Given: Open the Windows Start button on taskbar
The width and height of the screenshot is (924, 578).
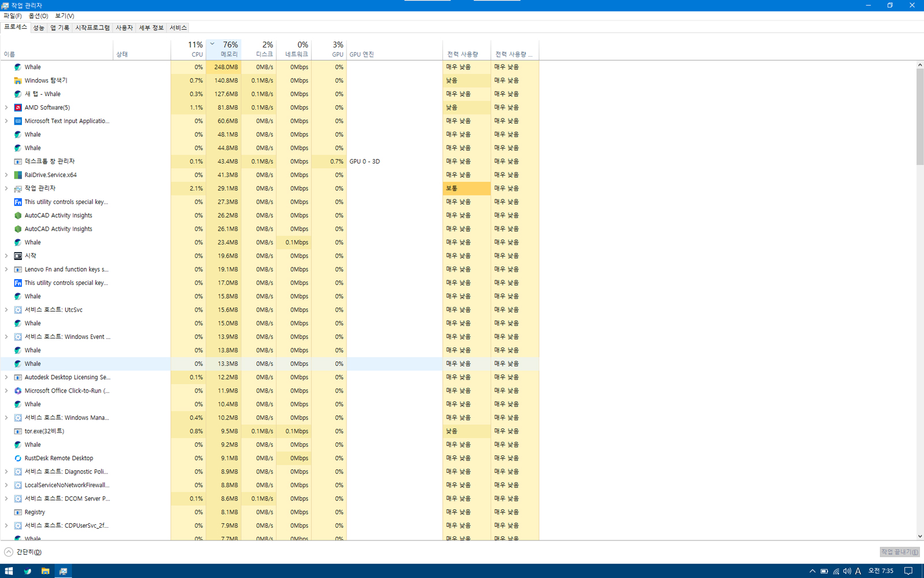Looking at the screenshot, I should pyautogui.click(x=9, y=571).
